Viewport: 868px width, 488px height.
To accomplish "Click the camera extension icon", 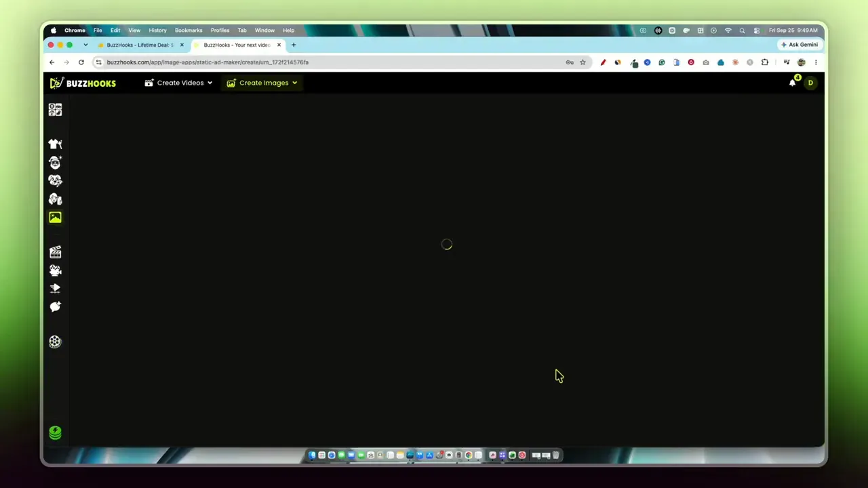I will pos(706,62).
